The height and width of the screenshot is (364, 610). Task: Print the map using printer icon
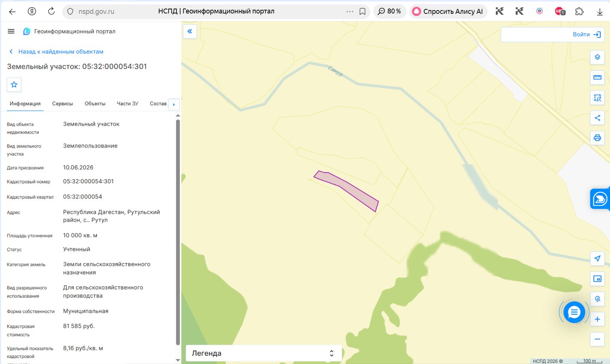(x=597, y=138)
